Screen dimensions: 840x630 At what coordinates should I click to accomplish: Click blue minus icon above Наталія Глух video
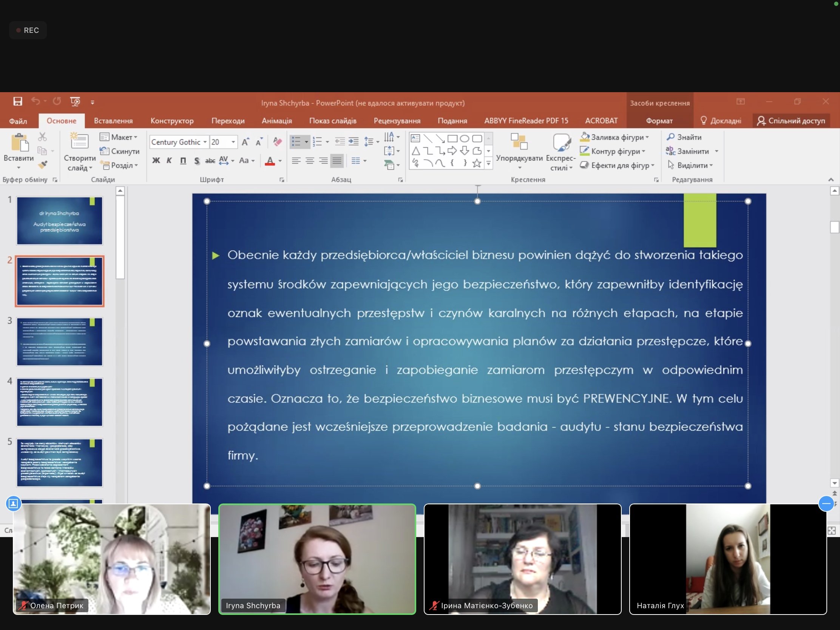(x=826, y=503)
